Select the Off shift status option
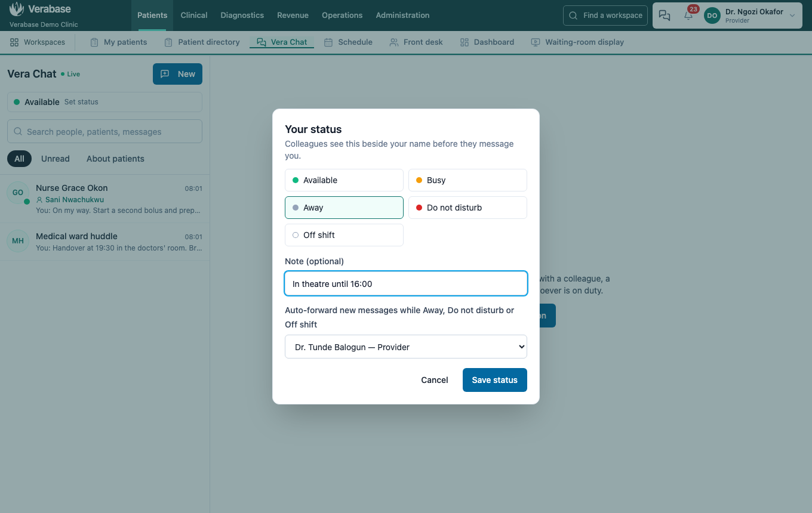The image size is (812, 513). [x=344, y=235]
